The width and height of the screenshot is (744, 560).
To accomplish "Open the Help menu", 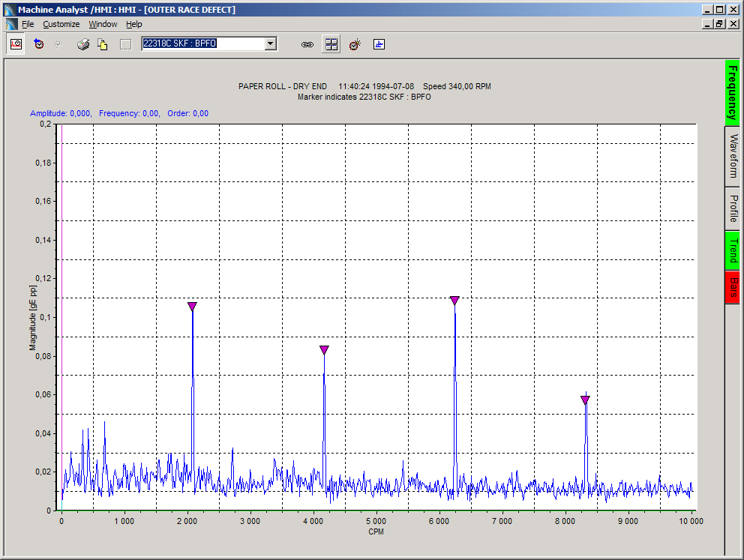I will coord(133,24).
